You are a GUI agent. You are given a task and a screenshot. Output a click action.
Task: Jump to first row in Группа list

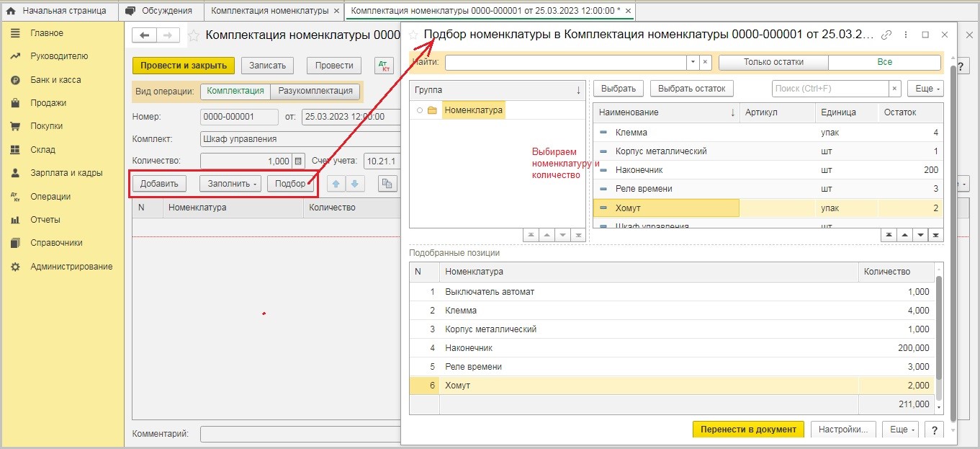tap(531, 236)
